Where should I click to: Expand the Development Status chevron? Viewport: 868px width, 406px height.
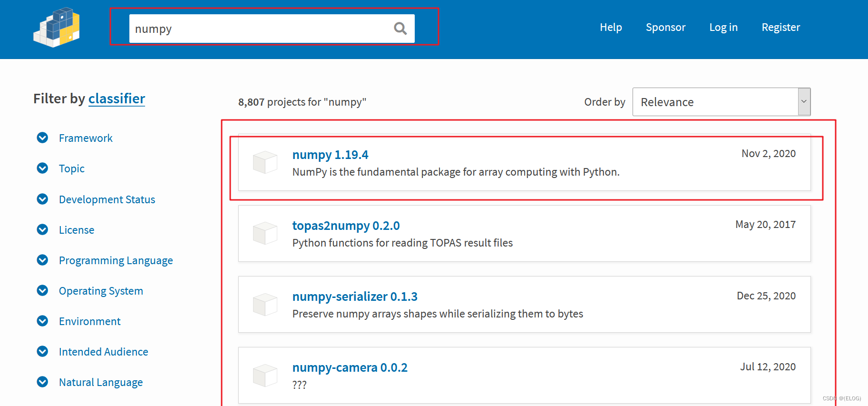click(42, 199)
